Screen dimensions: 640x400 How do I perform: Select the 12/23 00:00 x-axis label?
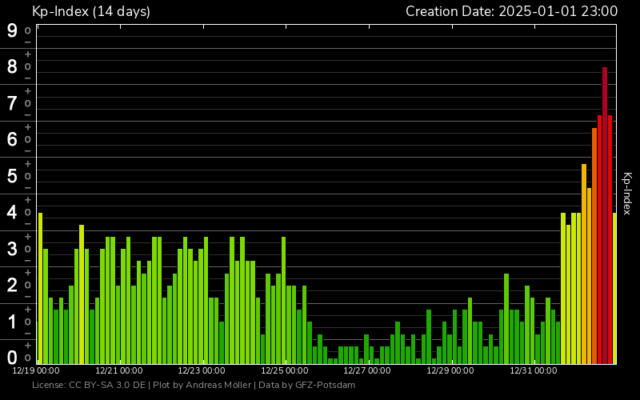tap(202, 370)
